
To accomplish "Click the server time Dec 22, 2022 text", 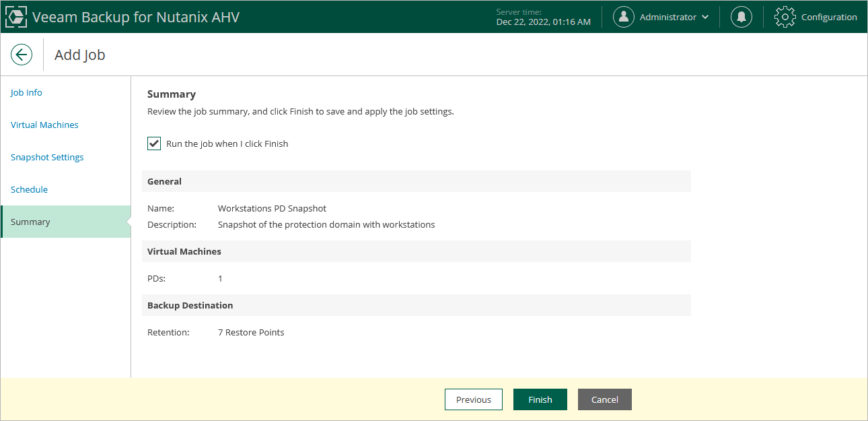I will pos(544,22).
